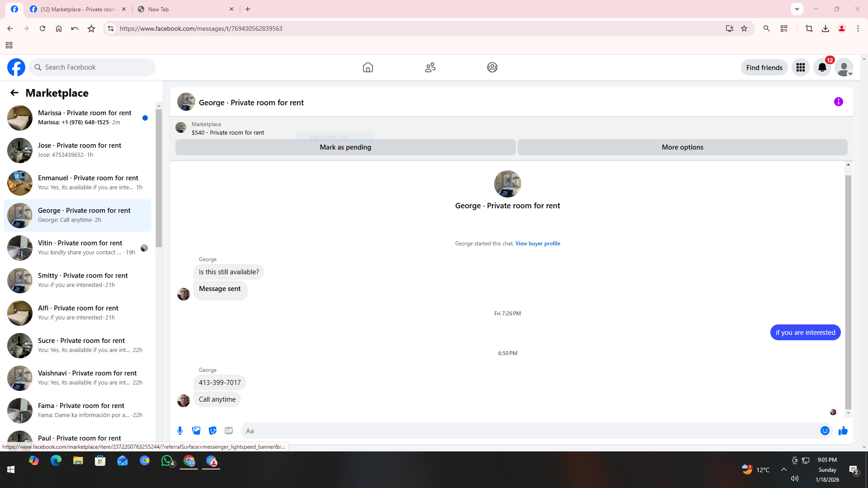
Task: Attach a photo with the image icon
Action: [196, 431]
